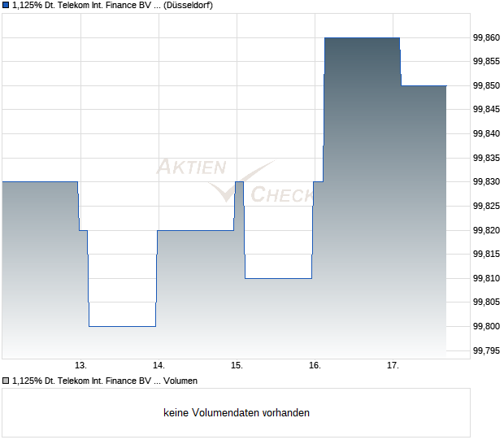Click the y-axis value '99,850'
The width and height of the screenshot is (504, 444).
pos(486,85)
